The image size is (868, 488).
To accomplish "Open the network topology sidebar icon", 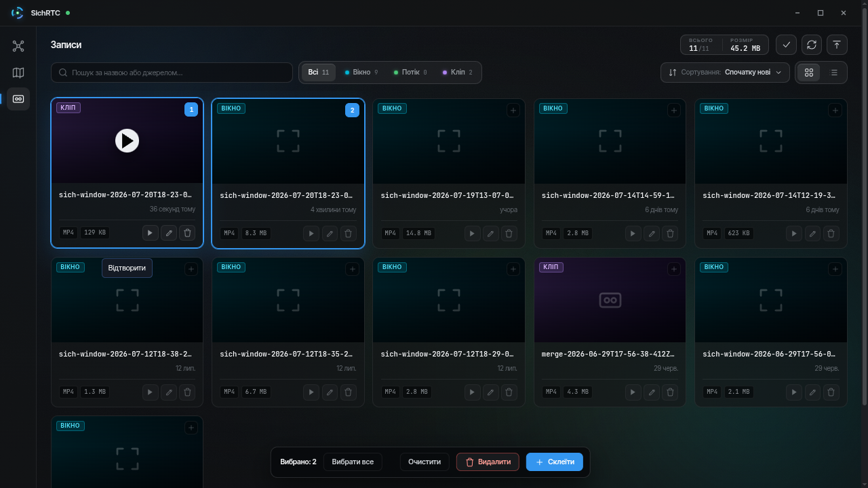I will [x=18, y=46].
